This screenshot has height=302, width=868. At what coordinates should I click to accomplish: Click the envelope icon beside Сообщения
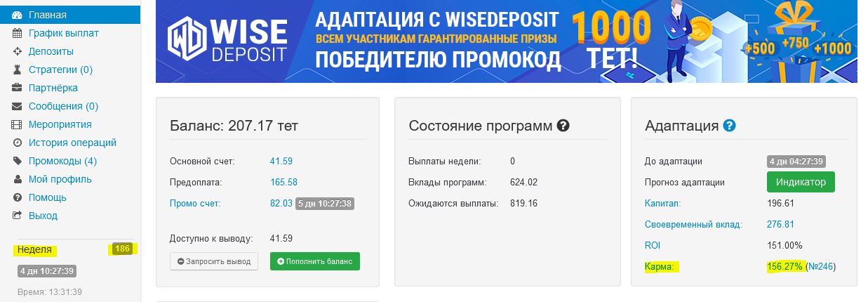click(18, 106)
